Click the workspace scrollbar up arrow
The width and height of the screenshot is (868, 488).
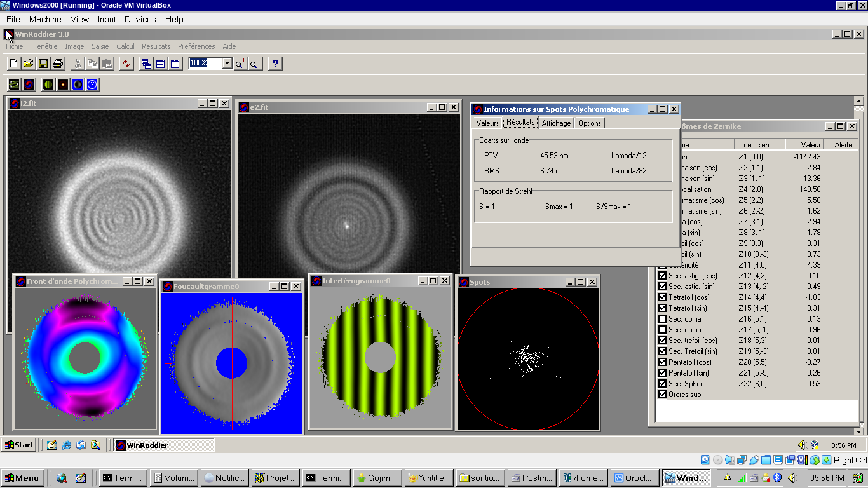click(858, 101)
